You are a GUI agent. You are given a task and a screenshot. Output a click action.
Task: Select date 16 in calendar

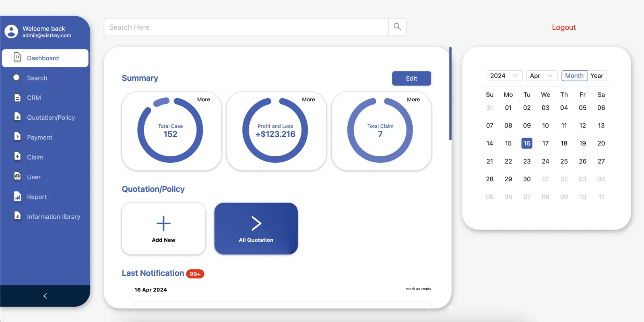(x=527, y=143)
